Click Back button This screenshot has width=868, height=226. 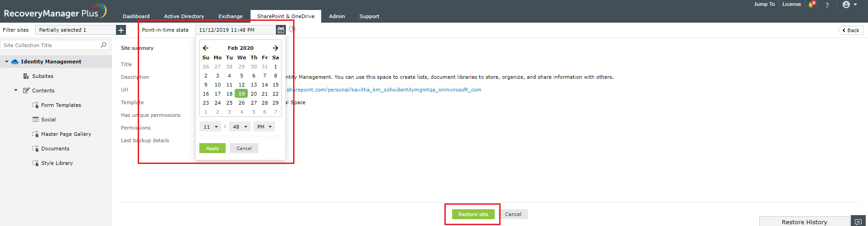click(x=851, y=30)
